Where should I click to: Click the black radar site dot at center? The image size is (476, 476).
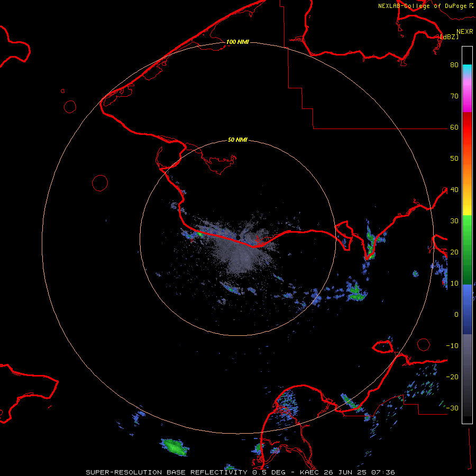point(239,237)
